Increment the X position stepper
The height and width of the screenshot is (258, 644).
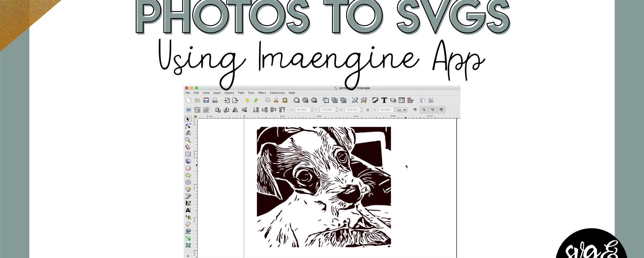[312, 108]
